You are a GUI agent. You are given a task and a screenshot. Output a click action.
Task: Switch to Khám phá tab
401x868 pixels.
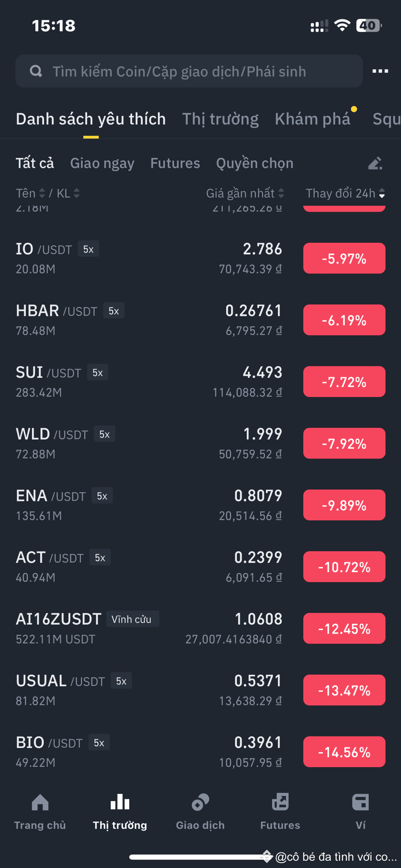tap(312, 119)
